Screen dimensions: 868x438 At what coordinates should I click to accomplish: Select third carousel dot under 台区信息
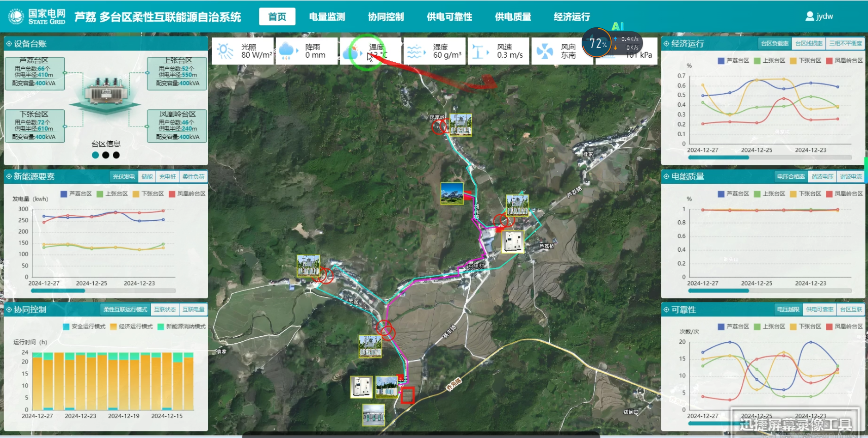pyautogui.click(x=116, y=155)
